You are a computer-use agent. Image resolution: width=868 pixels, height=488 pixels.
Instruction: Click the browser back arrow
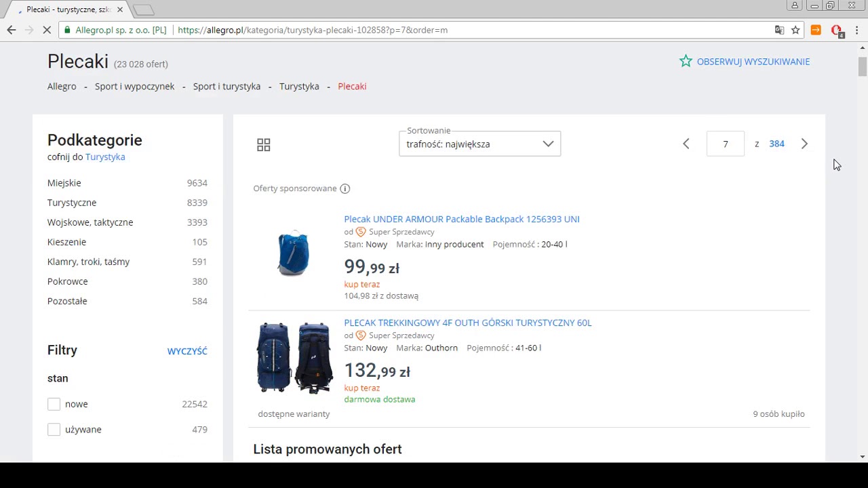(x=11, y=30)
